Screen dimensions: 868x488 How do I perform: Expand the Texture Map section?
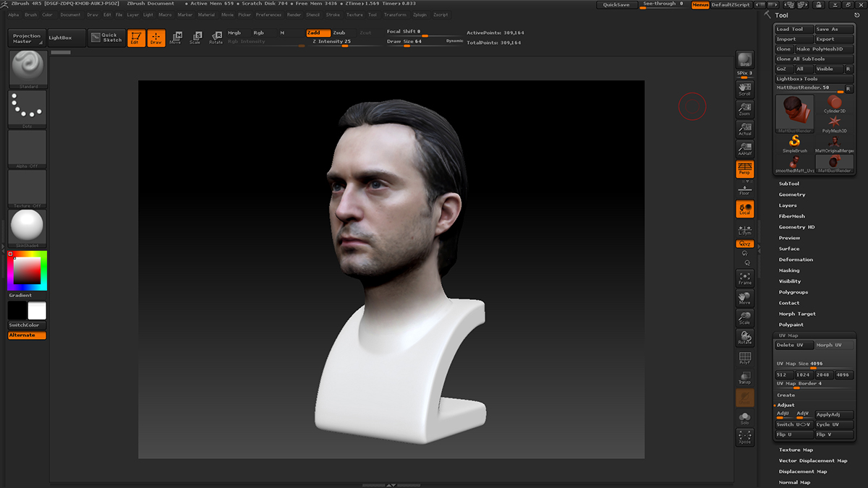tap(796, 450)
